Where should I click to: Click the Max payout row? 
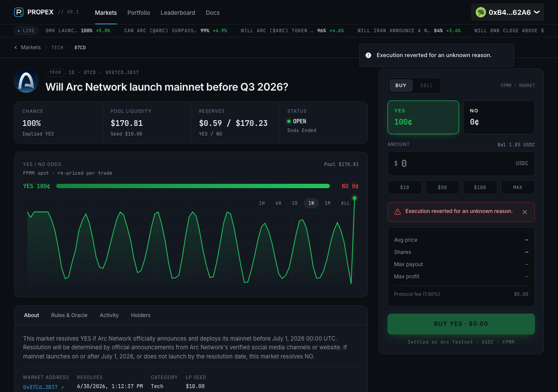tap(461, 264)
